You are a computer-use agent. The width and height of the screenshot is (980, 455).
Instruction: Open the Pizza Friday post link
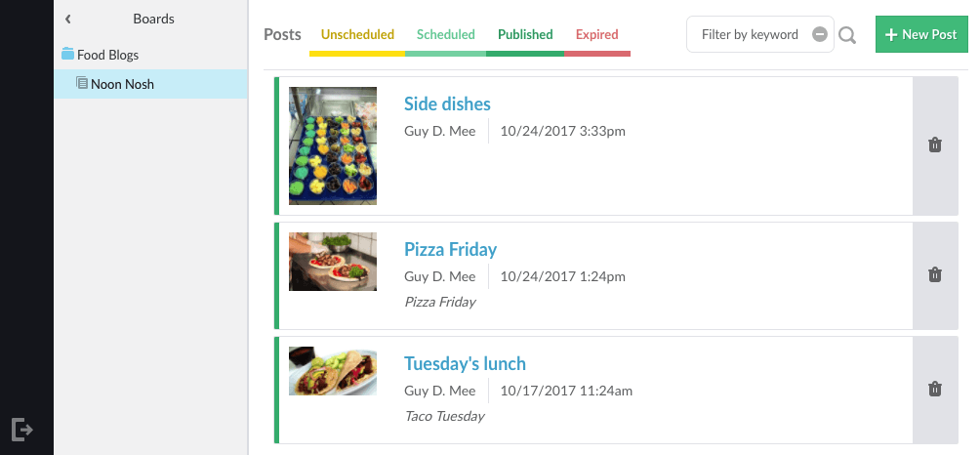coord(450,249)
